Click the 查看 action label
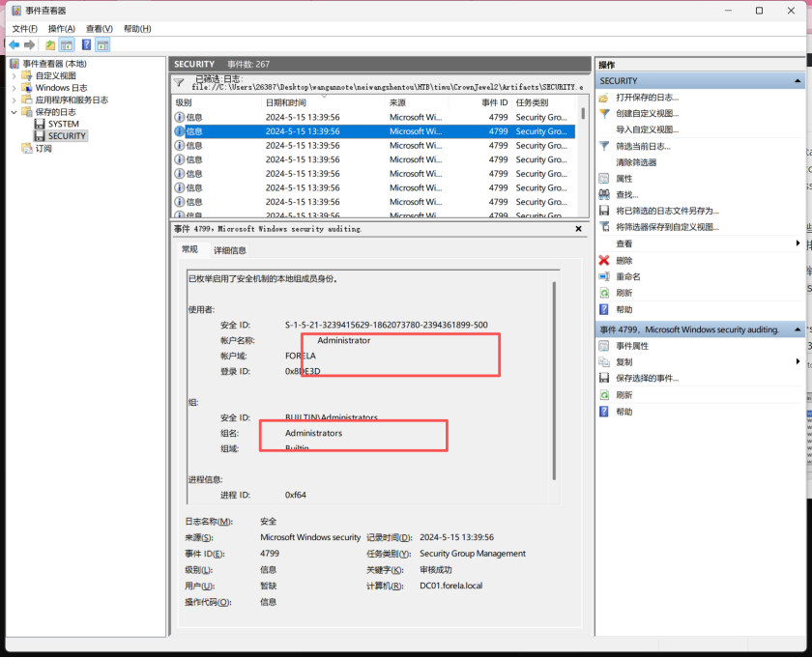 pos(624,243)
